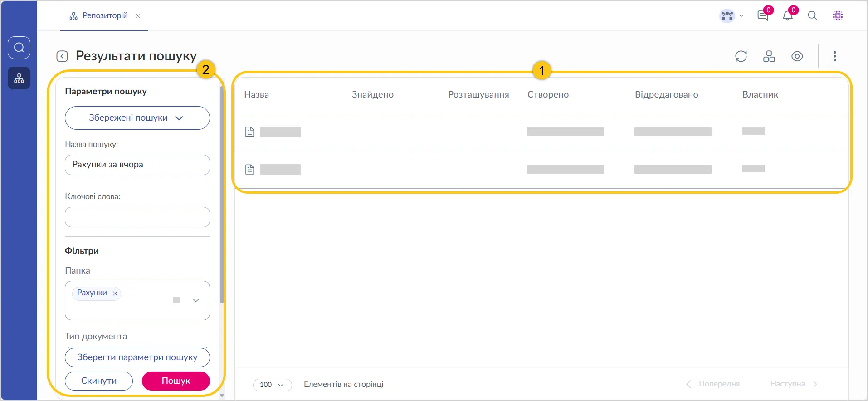Screen dimensions: 868x401
Task: Open the repository tree icon in the sidebar
Action: 19,78
